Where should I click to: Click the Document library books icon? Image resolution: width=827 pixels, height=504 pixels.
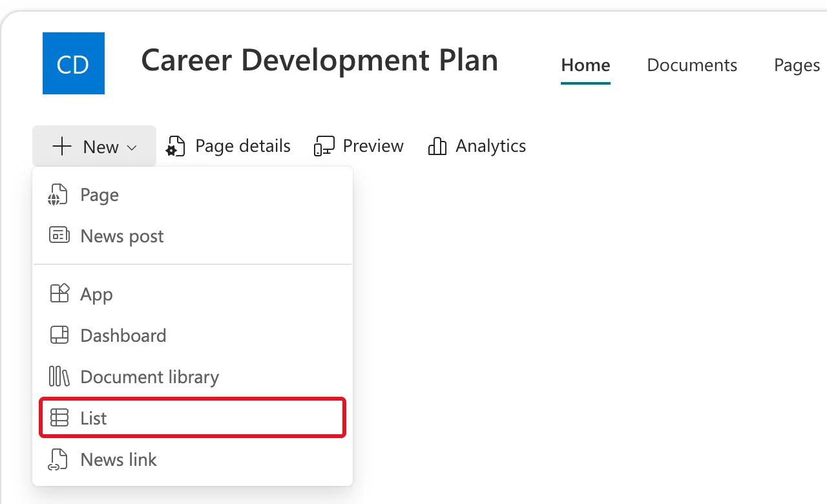tap(59, 376)
